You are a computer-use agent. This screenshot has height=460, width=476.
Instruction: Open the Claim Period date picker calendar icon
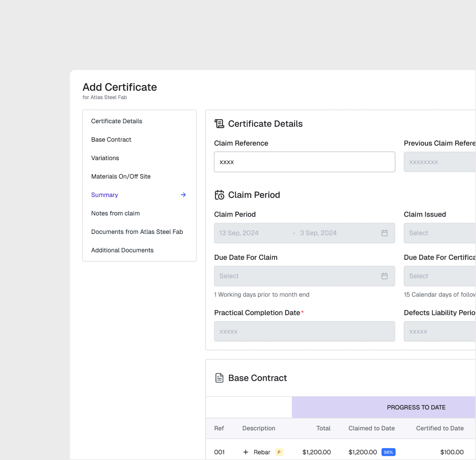[x=384, y=233]
